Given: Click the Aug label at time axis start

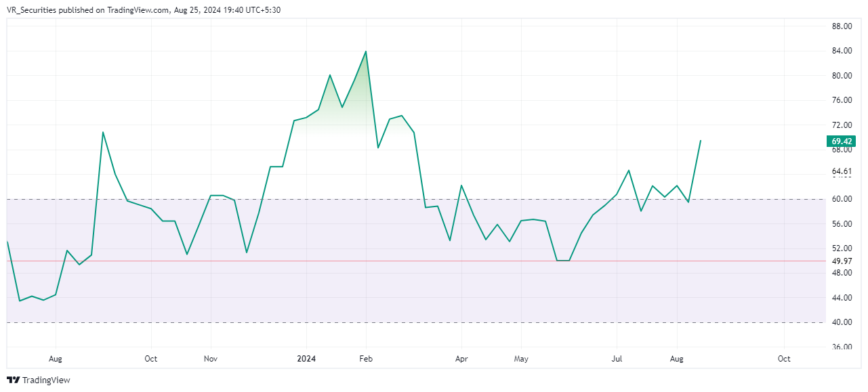Looking at the screenshot, I should [x=56, y=359].
